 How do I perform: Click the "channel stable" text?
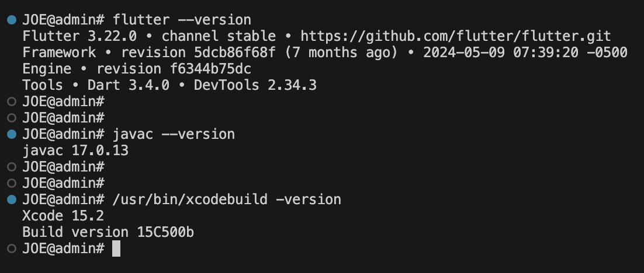[219, 36]
